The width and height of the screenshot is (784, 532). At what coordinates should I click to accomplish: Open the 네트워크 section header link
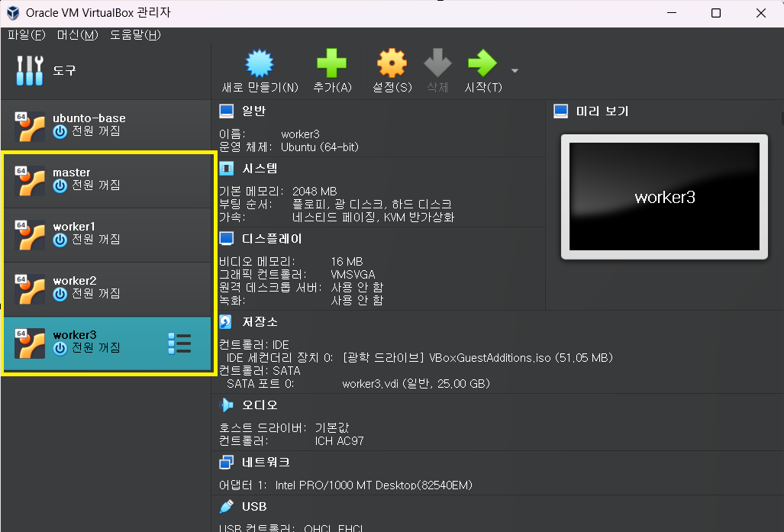click(266, 463)
